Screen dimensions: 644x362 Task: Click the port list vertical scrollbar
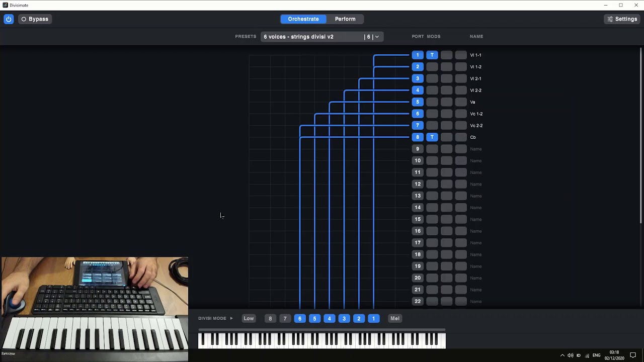click(x=640, y=136)
